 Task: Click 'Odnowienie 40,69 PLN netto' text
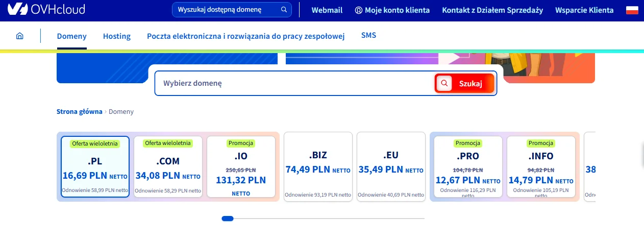[x=391, y=195]
